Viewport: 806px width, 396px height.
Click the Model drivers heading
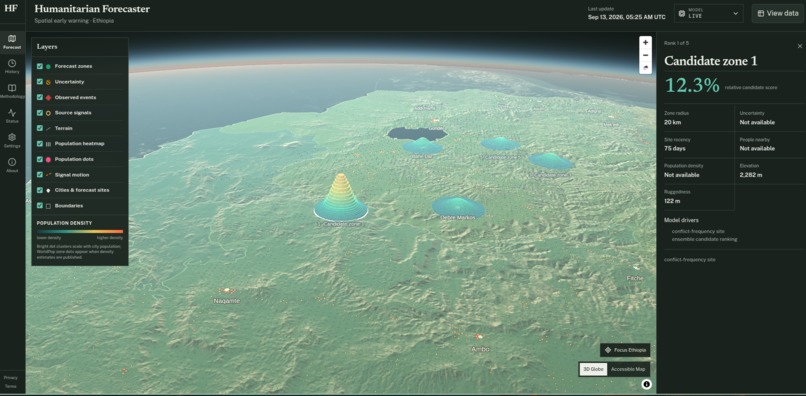tap(681, 220)
